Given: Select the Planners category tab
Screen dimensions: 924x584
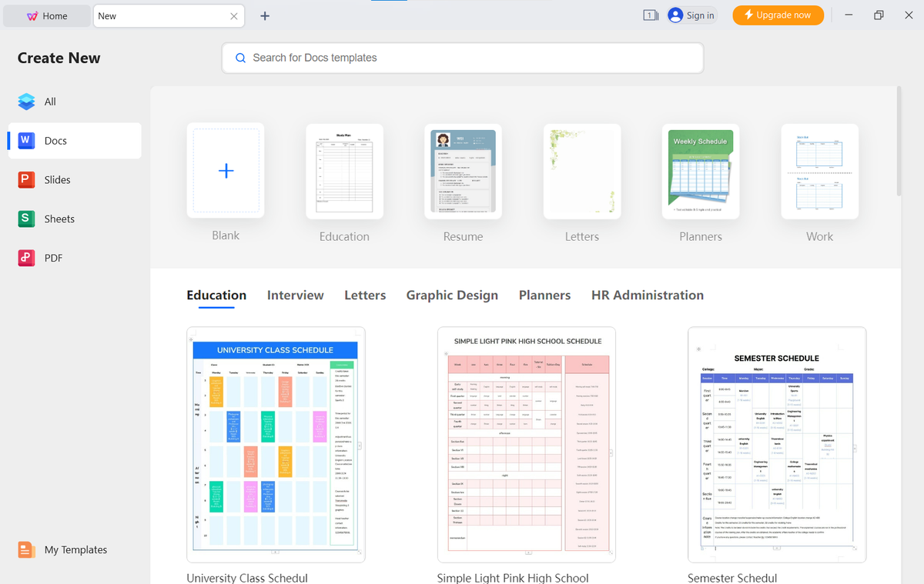Looking at the screenshot, I should click(x=544, y=295).
